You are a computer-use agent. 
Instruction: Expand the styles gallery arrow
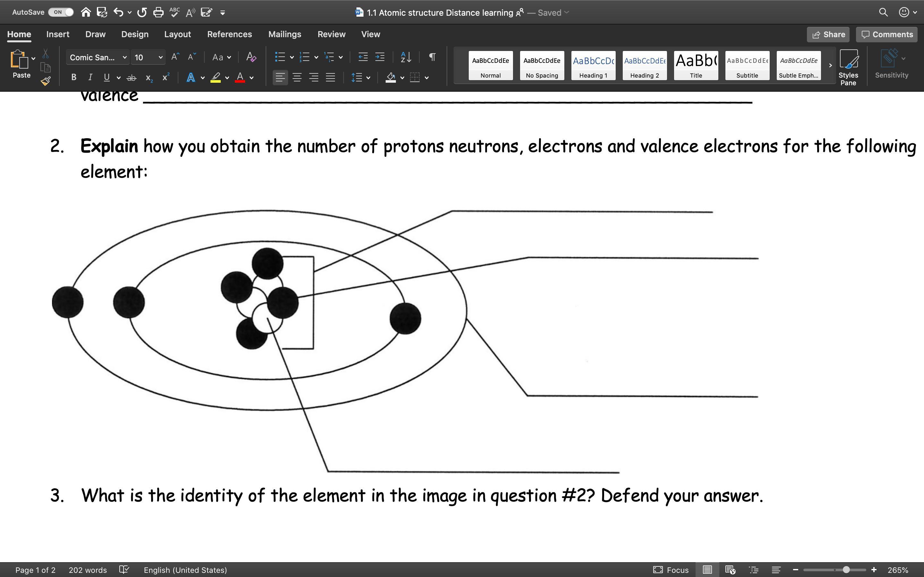click(830, 65)
